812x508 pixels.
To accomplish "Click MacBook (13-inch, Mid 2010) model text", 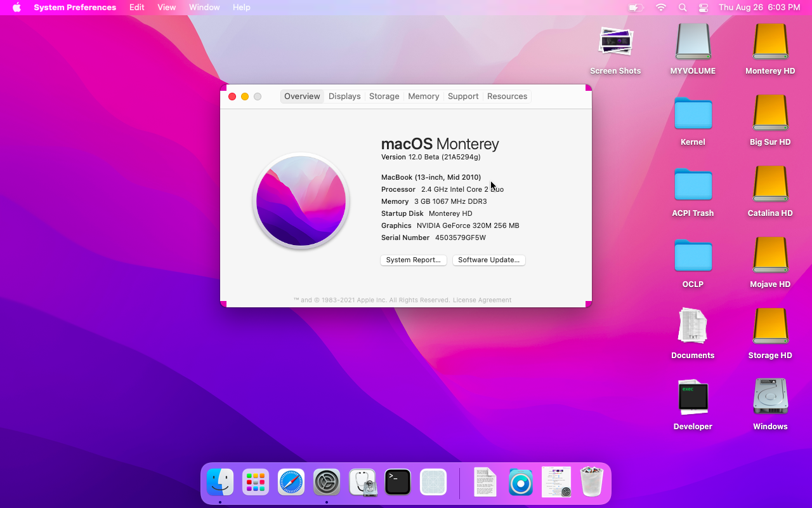I will (431, 177).
